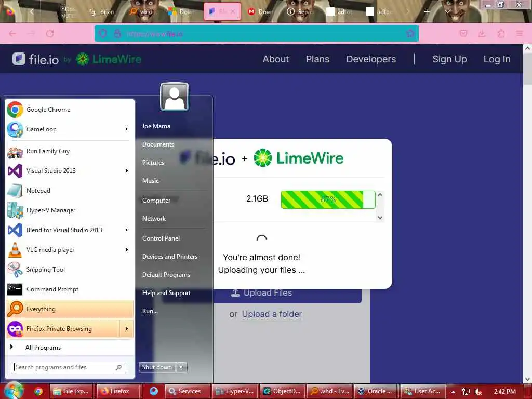Screen dimensions: 532x399
Task: Click the upload list scroll-up arrow
Action: click(x=380, y=195)
